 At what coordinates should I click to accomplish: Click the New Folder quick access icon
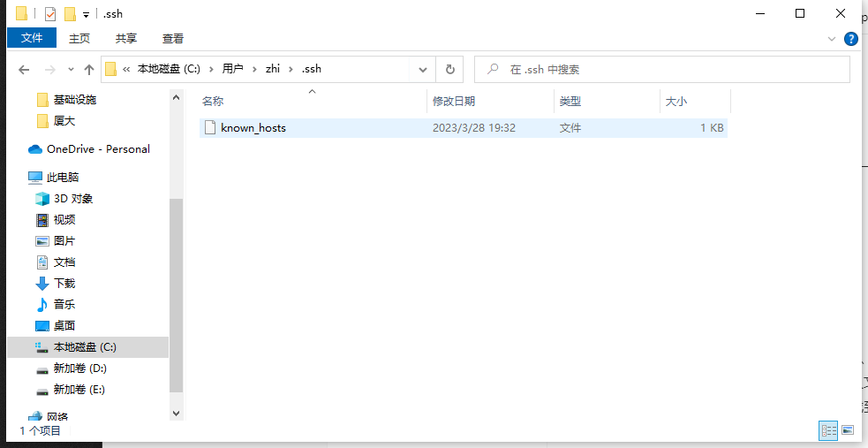tap(71, 14)
